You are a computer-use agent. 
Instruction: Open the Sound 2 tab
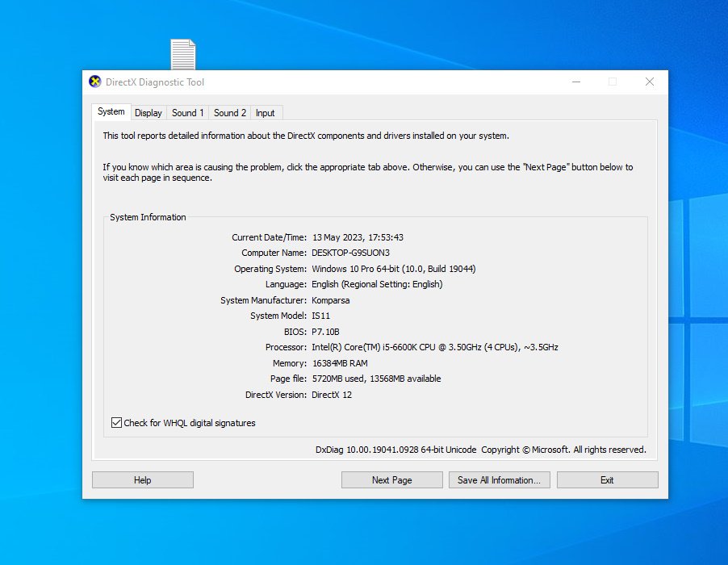point(230,113)
